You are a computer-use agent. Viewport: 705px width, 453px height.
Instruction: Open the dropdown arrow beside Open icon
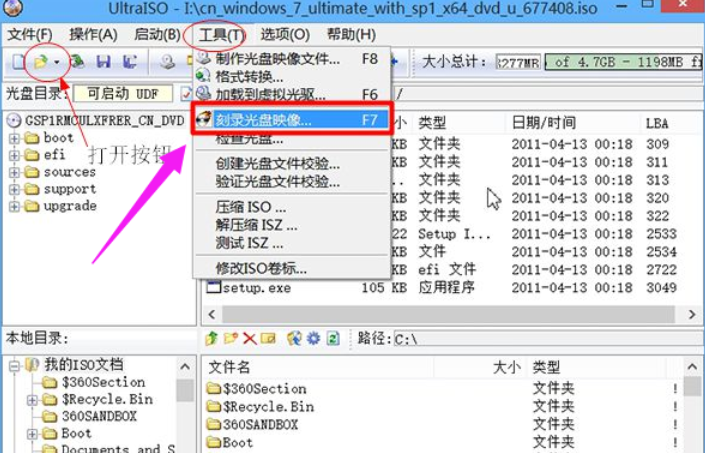pyautogui.click(x=57, y=62)
